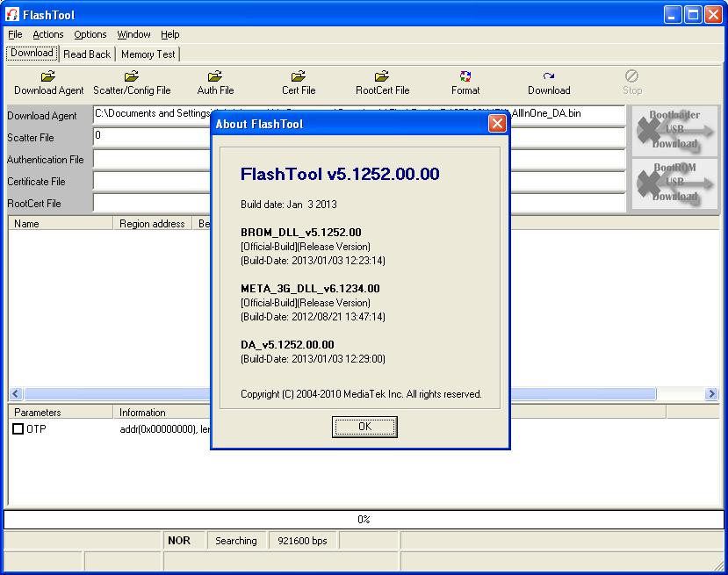Maximize the FlashTool main window
The height and width of the screenshot is (575, 728).
[693, 15]
